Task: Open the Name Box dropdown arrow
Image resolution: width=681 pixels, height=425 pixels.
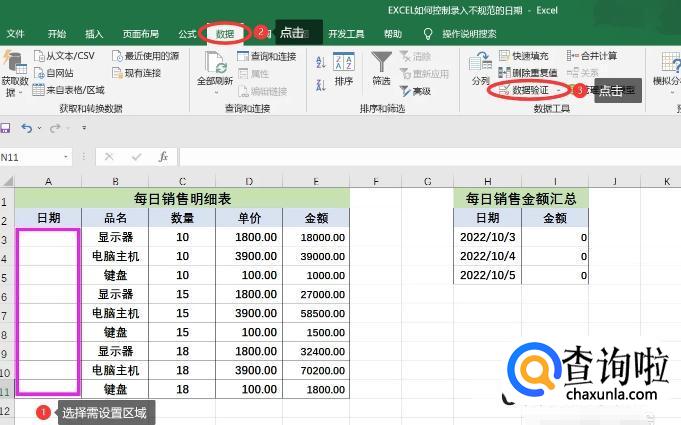Action: [66, 157]
